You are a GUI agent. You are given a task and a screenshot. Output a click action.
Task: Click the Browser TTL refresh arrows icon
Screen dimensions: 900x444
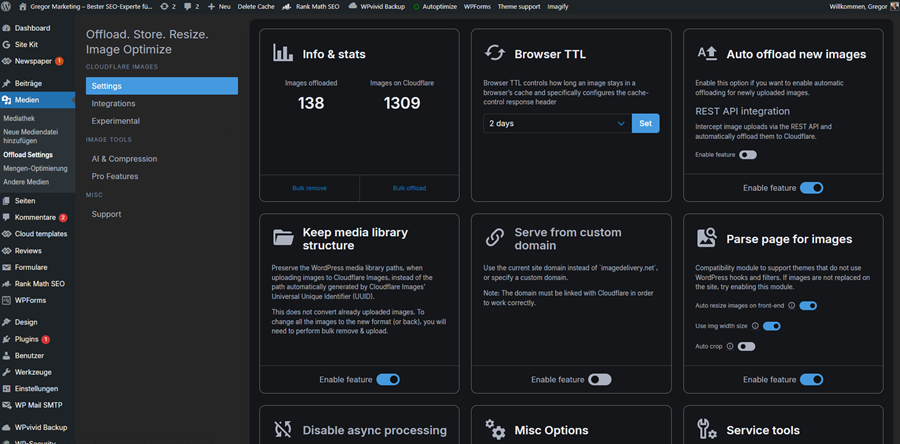tap(494, 53)
